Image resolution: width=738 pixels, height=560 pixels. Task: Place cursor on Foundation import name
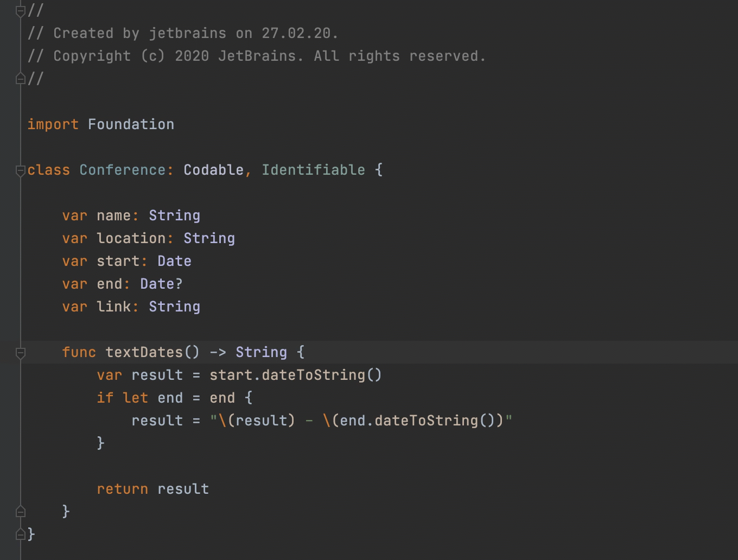pyautogui.click(x=131, y=125)
